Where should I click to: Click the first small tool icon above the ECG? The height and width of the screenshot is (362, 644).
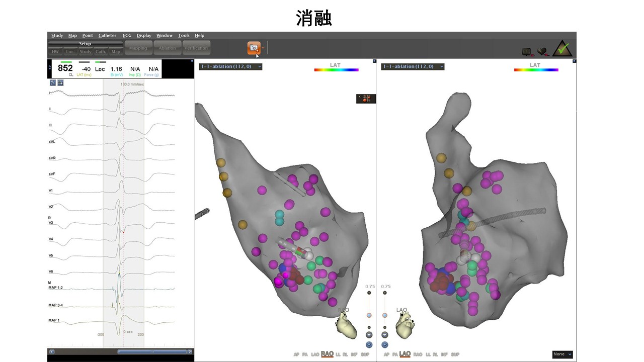52,83
